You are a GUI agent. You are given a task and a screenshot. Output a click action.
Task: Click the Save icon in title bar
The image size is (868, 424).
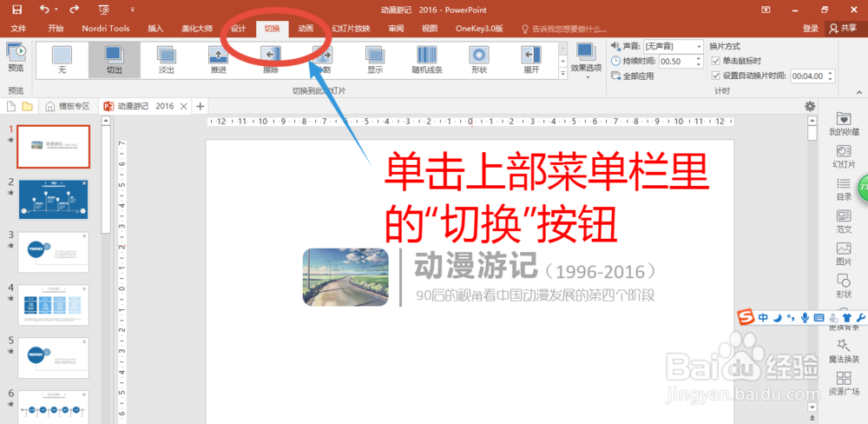[17, 10]
